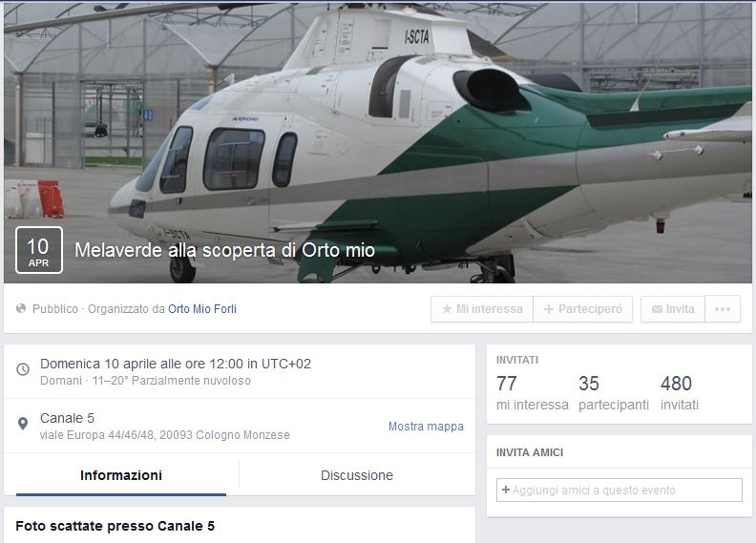This screenshot has width=756, height=543.
Task: Click the location pin icon beside Canale 5
Action: pyautogui.click(x=23, y=424)
